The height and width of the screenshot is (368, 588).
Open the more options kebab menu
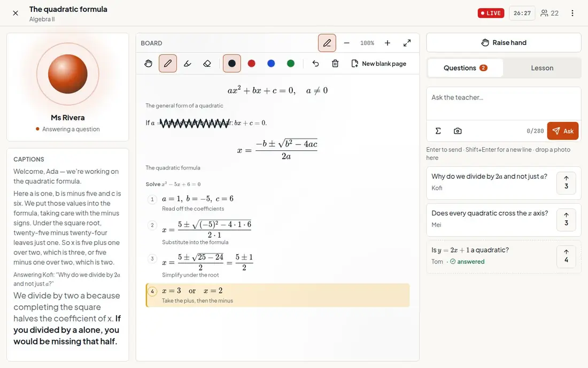pos(572,13)
